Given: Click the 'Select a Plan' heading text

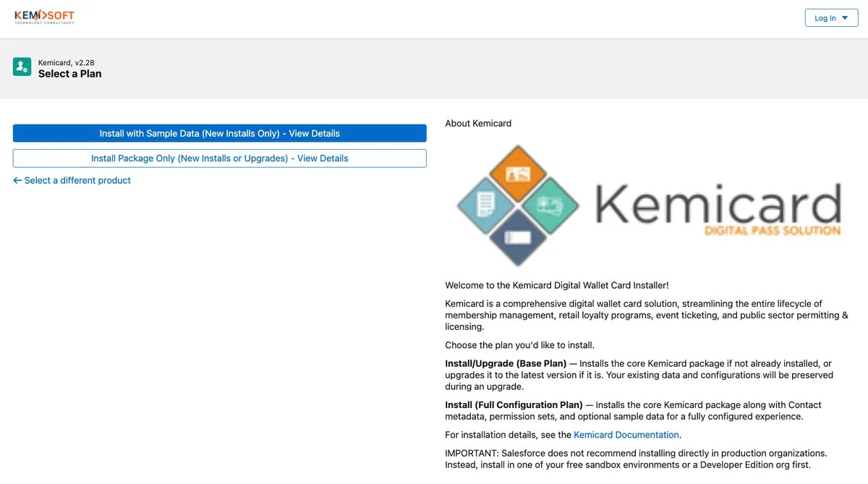Looking at the screenshot, I should pyautogui.click(x=70, y=74).
